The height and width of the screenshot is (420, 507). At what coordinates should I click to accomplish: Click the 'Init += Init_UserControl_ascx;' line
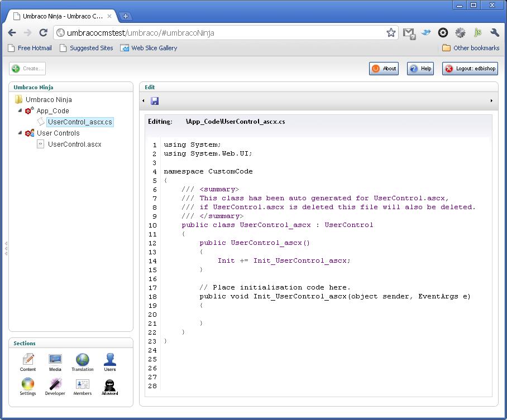pos(284,260)
